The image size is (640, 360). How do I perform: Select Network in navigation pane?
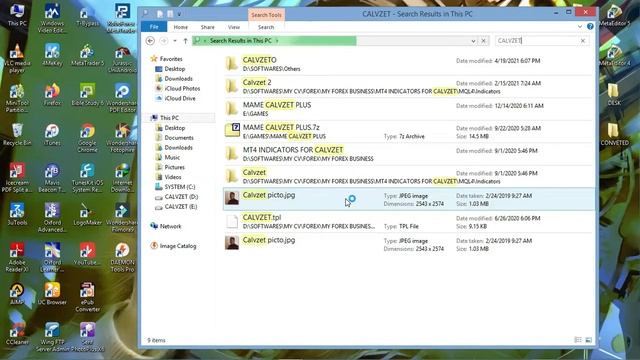click(170, 226)
